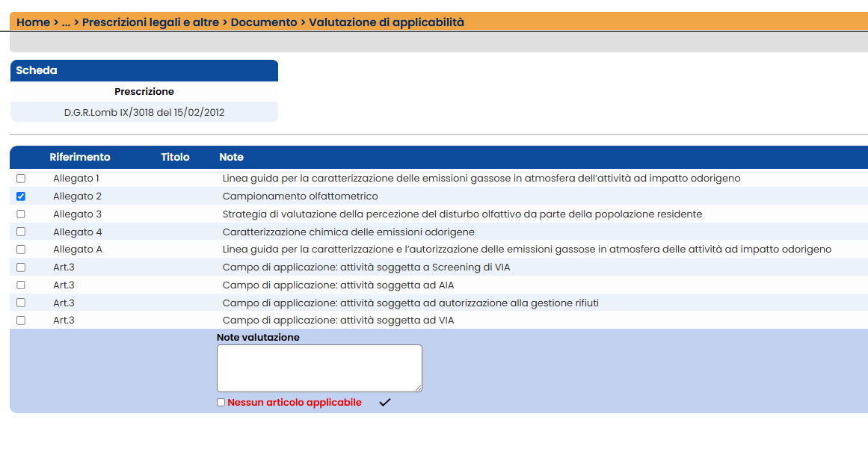Click the Valutazione di applicabilità breadcrumb

[387, 22]
